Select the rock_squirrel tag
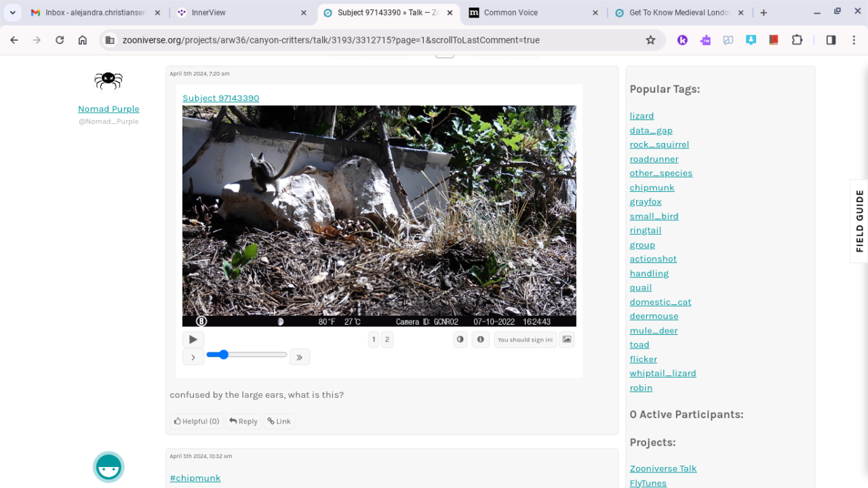The image size is (868, 488). tap(659, 144)
